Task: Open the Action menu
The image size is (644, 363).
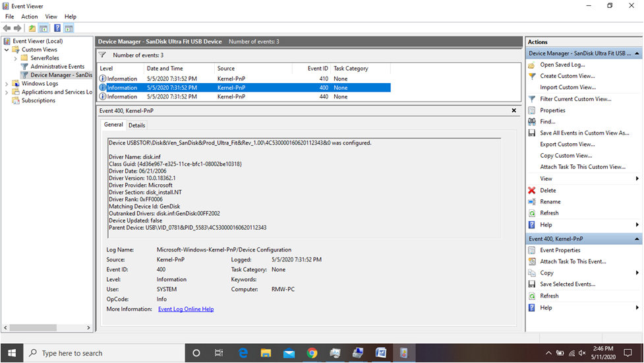Action: 29,16
